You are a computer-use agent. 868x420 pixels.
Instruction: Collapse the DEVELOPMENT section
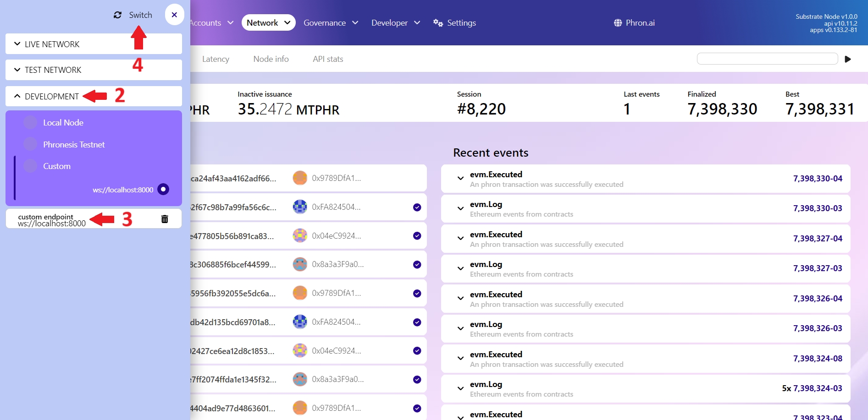coord(51,96)
